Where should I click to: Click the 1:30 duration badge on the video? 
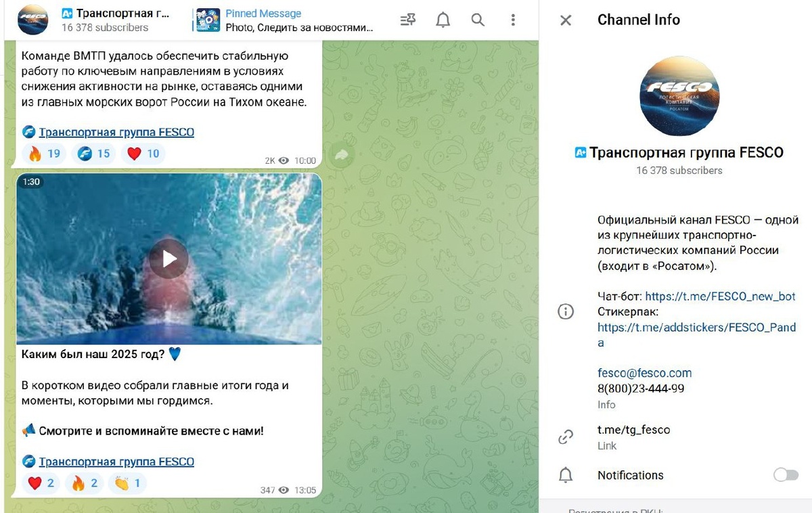click(31, 182)
